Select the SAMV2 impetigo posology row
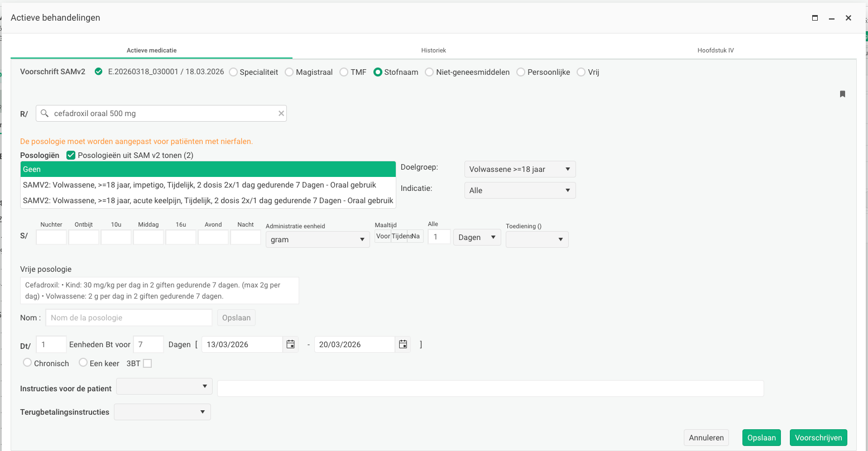This screenshot has width=868, height=451. [208, 185]
